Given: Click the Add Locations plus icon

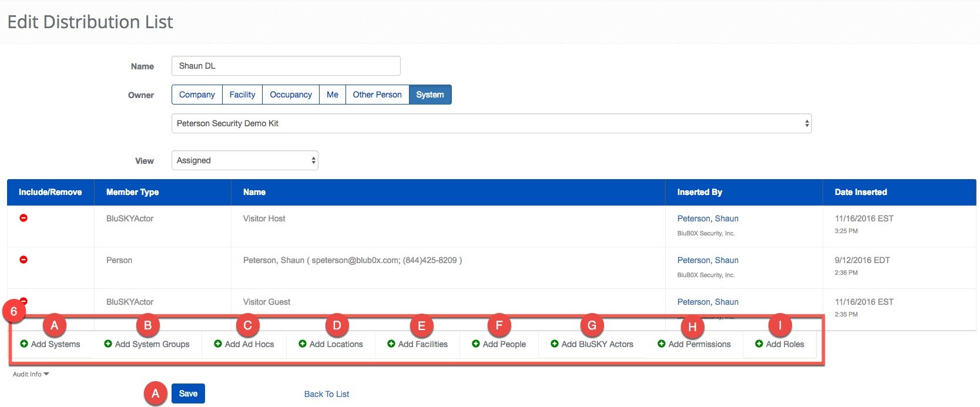Looking at the screenshot, I should [x=303, y=344].
